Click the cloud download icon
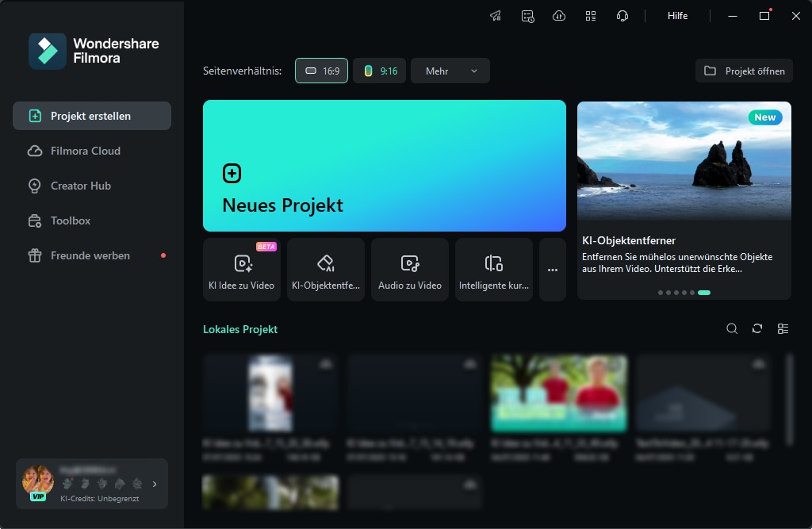This screenshot has width=812, height=529. (x=559, y=16)
